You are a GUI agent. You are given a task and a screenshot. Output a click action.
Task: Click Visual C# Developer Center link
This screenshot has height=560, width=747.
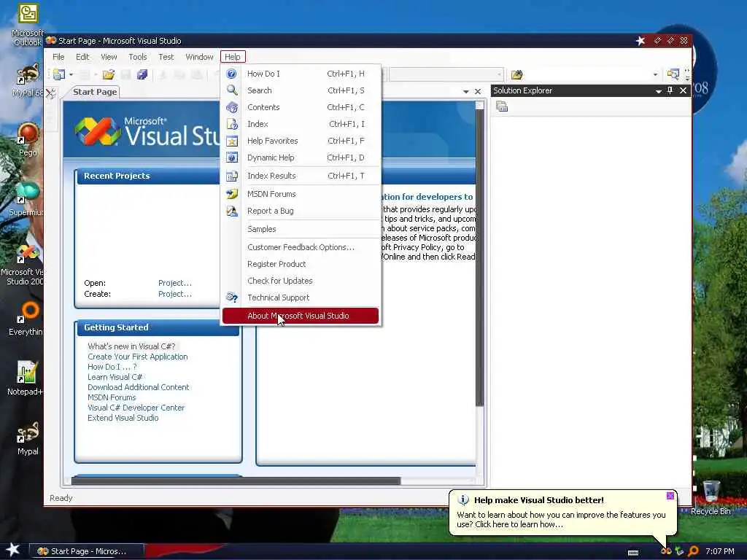(136, 408)
